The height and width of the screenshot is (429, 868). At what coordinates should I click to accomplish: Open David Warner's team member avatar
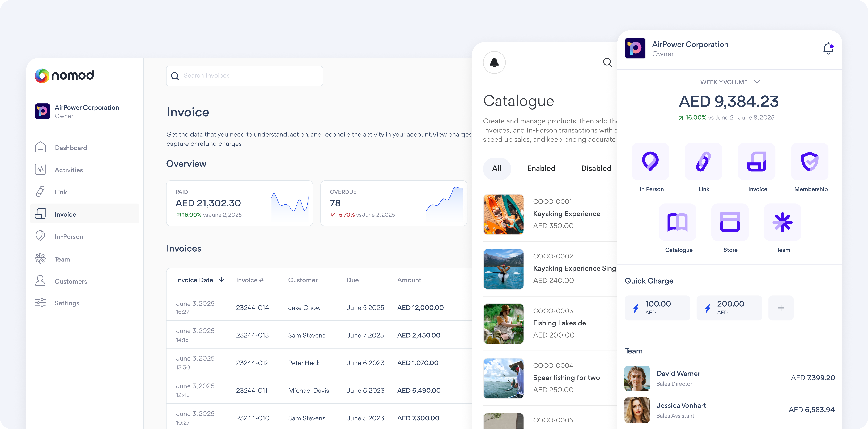[x=637, y=378]
